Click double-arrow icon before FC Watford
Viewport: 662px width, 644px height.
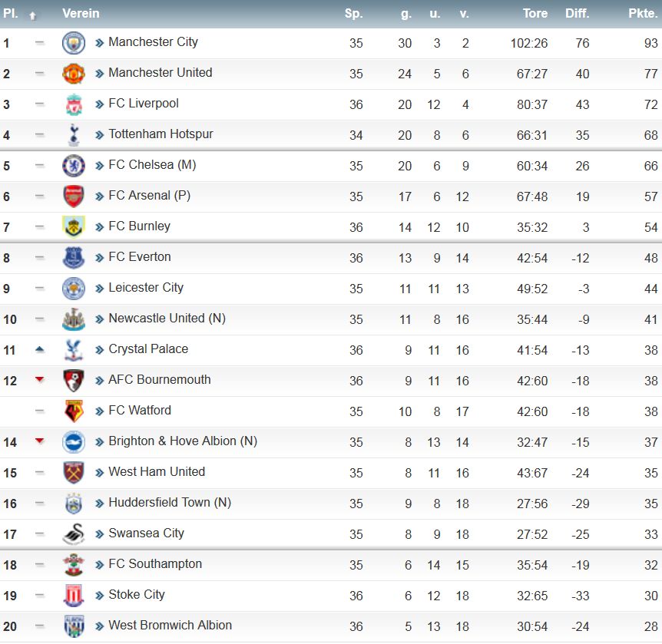(x=99, y=411)
